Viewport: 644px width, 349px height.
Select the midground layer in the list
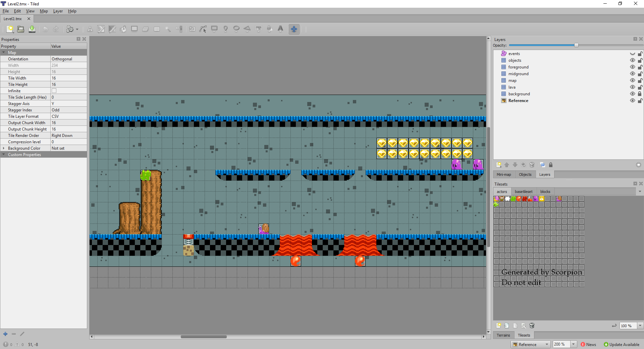tap(518, 74)
